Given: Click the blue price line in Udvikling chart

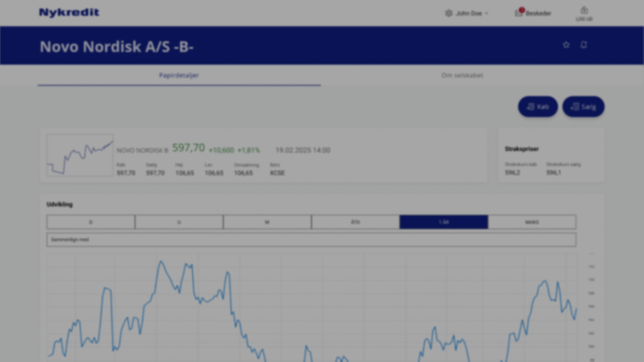Looking at the screenshot, I should coord(161,262).
